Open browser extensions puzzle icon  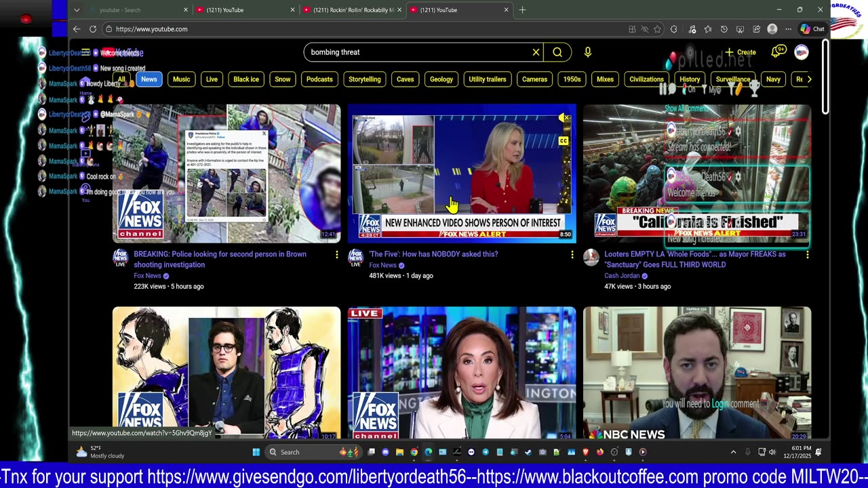tap(673, 29)
